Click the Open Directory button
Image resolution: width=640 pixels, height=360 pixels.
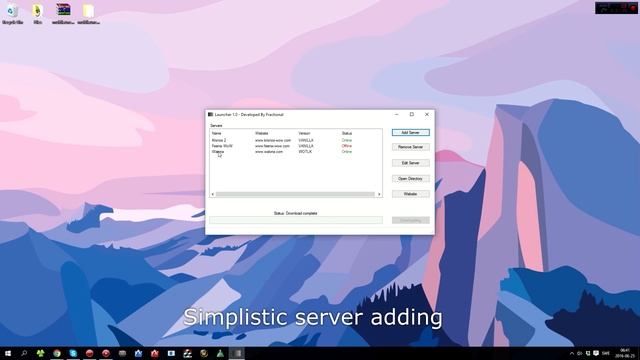(411, 179)
